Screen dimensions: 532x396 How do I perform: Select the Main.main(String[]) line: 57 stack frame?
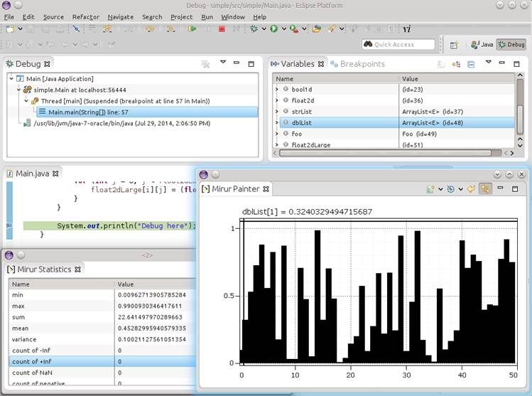click(89, 112)
